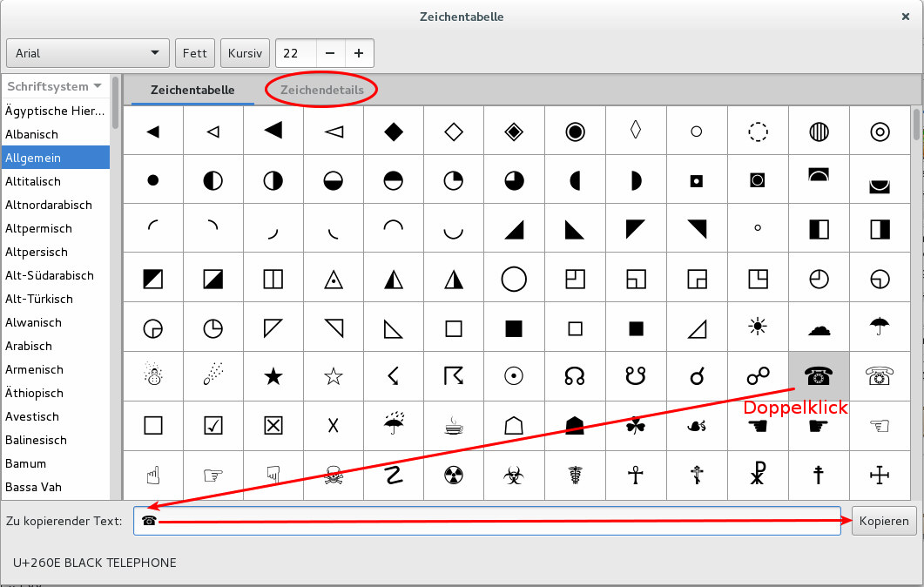Open the Zeichentabelle tab

coord(192,90)
